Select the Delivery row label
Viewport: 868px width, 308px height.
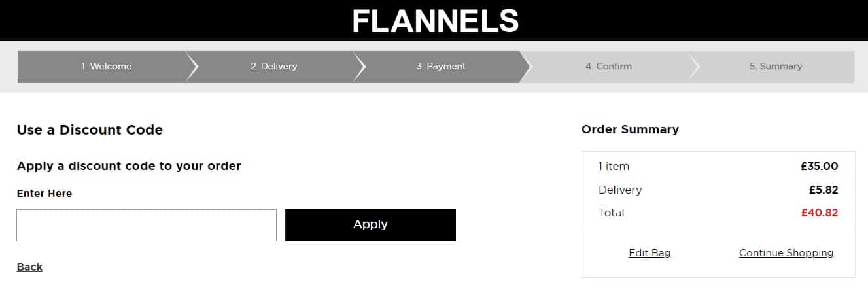(620, 190)
